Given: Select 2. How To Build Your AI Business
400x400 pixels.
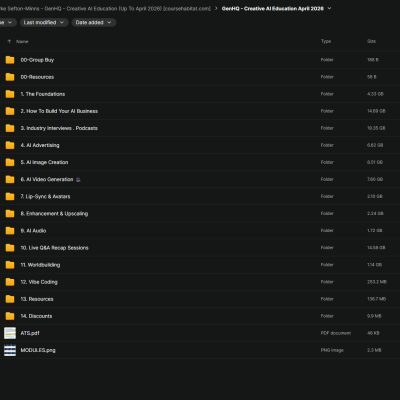Looking at the screenshot, I should (59, 111).
